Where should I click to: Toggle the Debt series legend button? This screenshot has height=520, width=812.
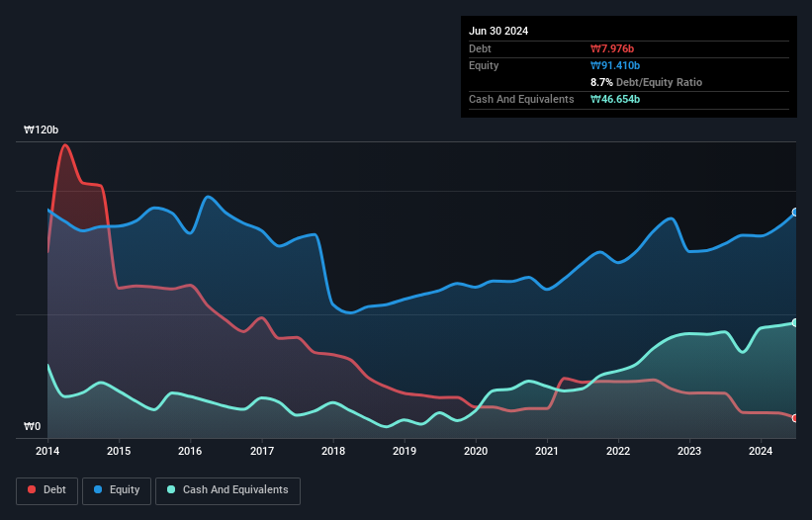click(47, 490)
